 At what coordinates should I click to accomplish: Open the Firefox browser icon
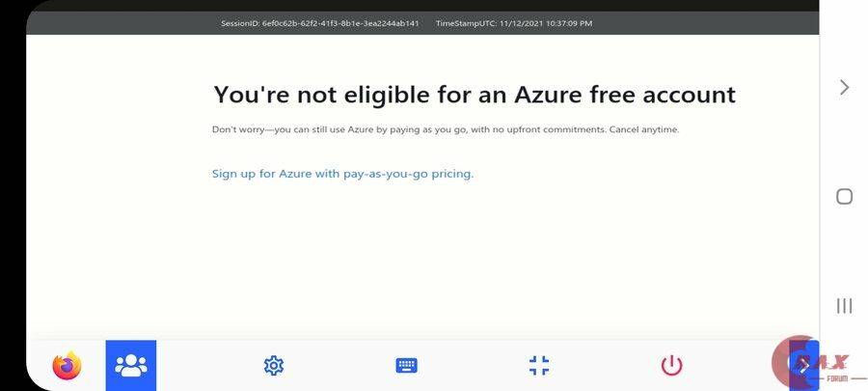pos(68,366)
